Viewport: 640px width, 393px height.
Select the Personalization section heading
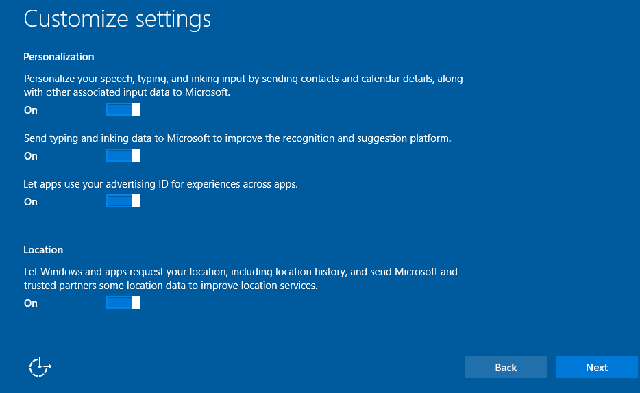coord(59,57)
